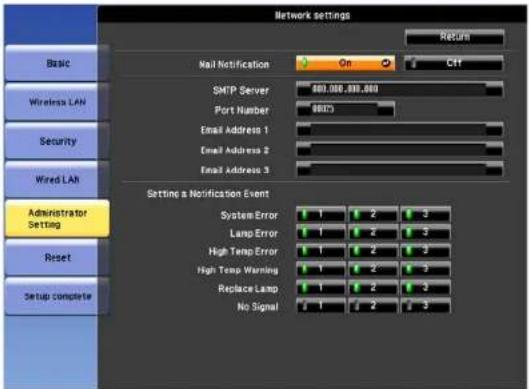Viewport: 529px width, 389px height.
Task: Toggle Replace Lamp notification for address 2
Action: click(373, 287)
